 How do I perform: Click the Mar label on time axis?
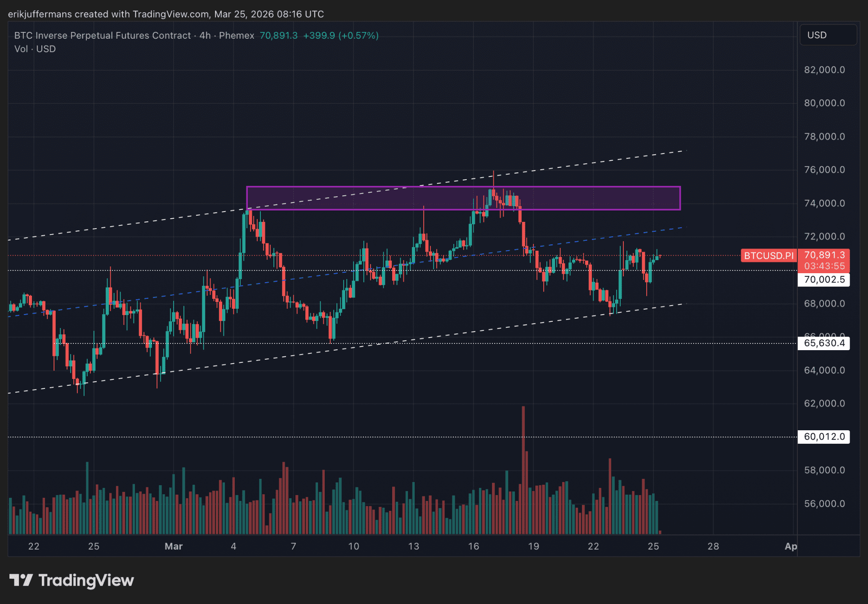[174, 546]
